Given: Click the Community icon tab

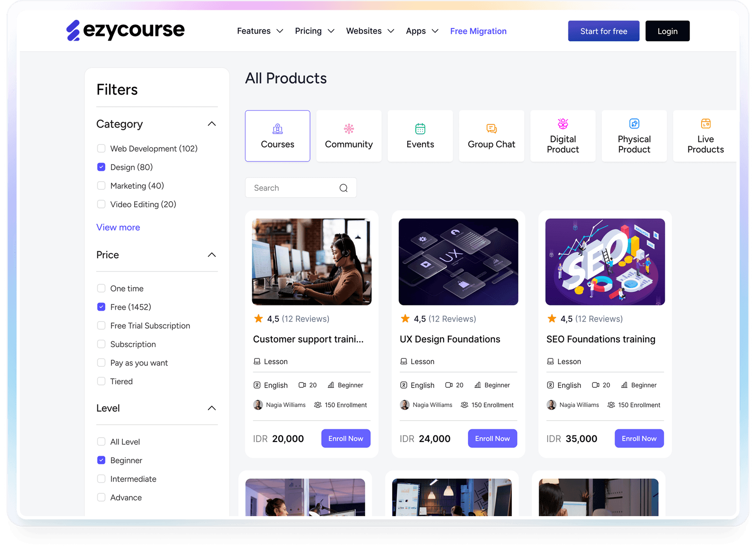Looking at the screenshot, I should point(349,128).
